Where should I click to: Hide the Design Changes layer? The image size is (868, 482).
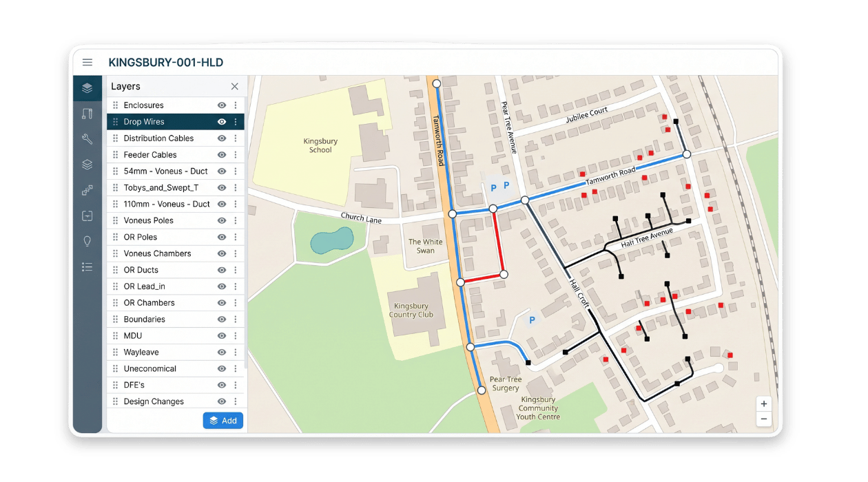click(222, 401)
